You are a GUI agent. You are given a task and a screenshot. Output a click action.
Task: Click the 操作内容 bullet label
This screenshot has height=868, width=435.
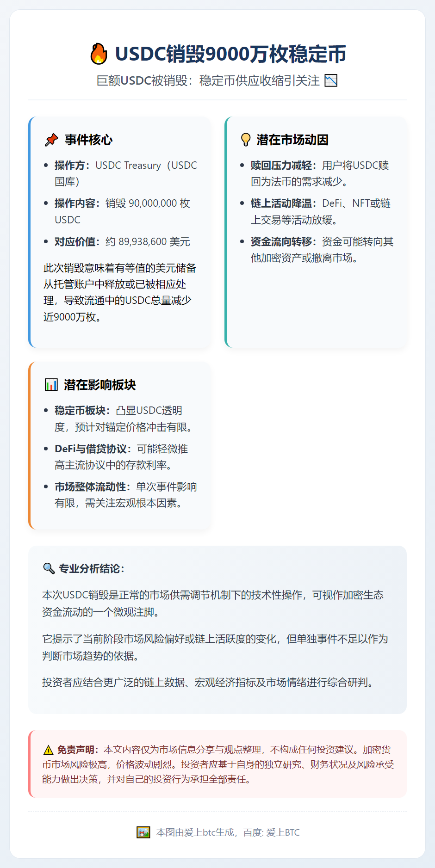pos(77,203)
